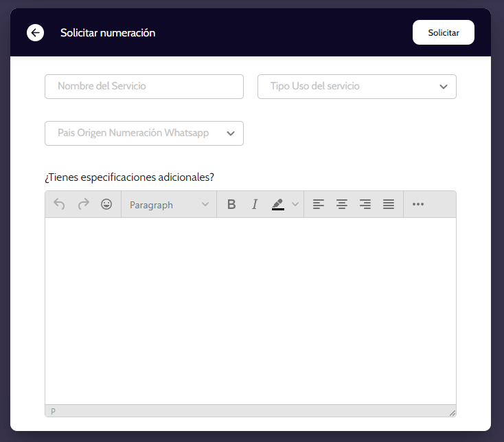Align text left
This screenshot has width=504, height=442.
[x=319, y=204]
